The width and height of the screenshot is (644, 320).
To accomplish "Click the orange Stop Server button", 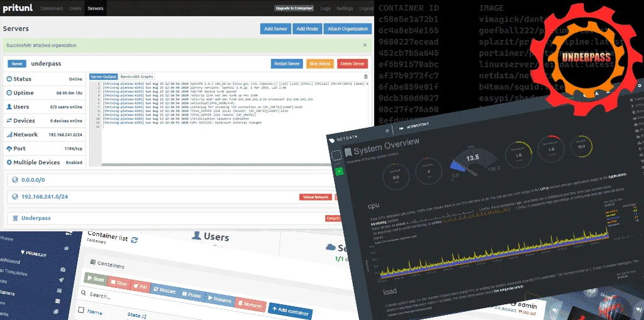I will (320, 63).
